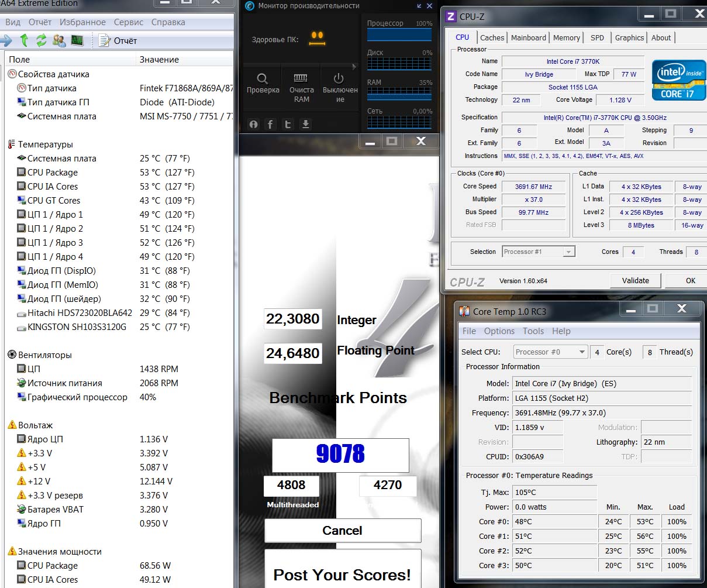Open the Processor #1 selection dropdown in CPU-Z
707x588 pixels.
click(x=539, y=252)
